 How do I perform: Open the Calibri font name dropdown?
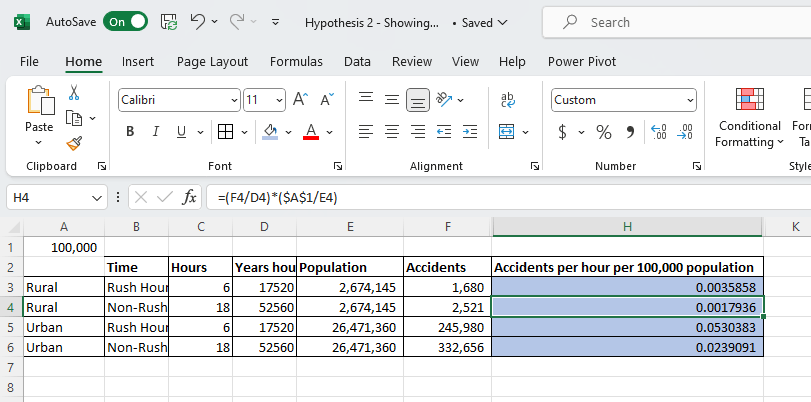234,100
